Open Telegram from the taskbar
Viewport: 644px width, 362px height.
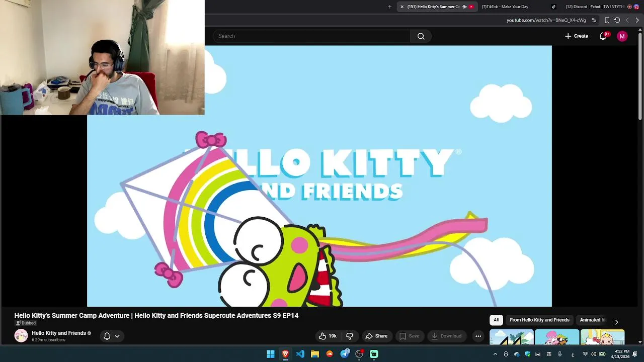[345, 354]
